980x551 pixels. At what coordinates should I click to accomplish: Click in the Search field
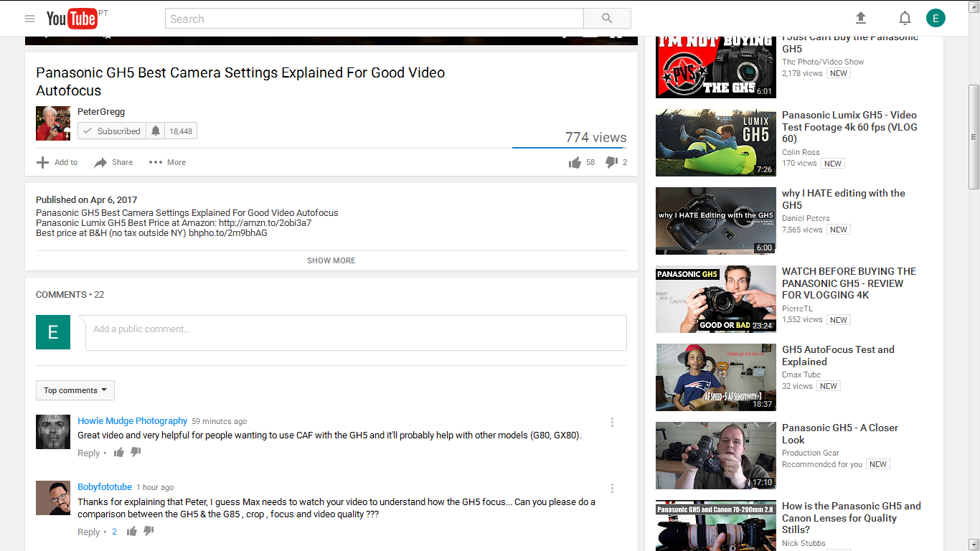point(374,19)
